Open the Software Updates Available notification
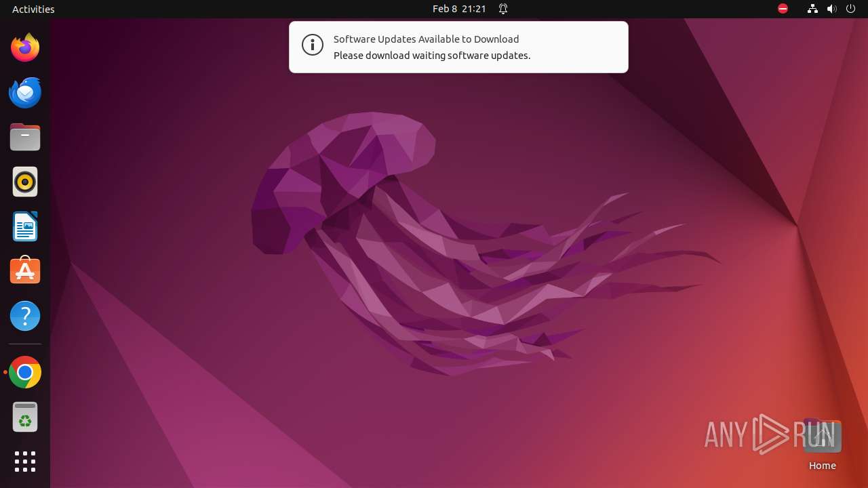868x488 pixels. click(458, 47)
